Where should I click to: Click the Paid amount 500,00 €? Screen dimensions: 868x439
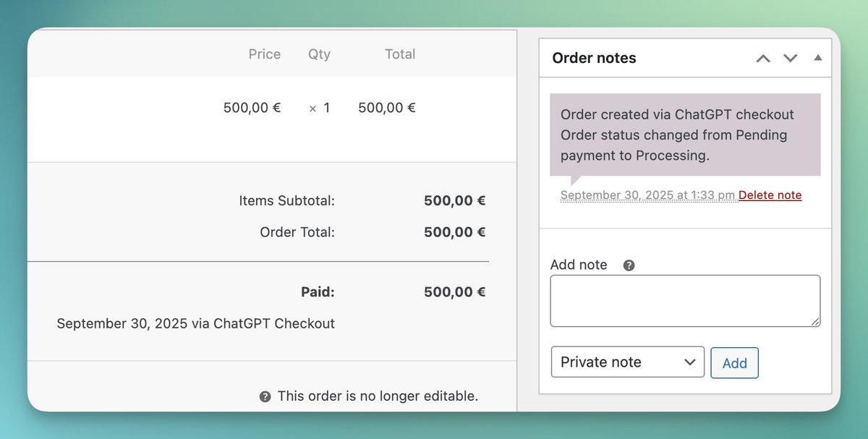[x=454, y=292]
